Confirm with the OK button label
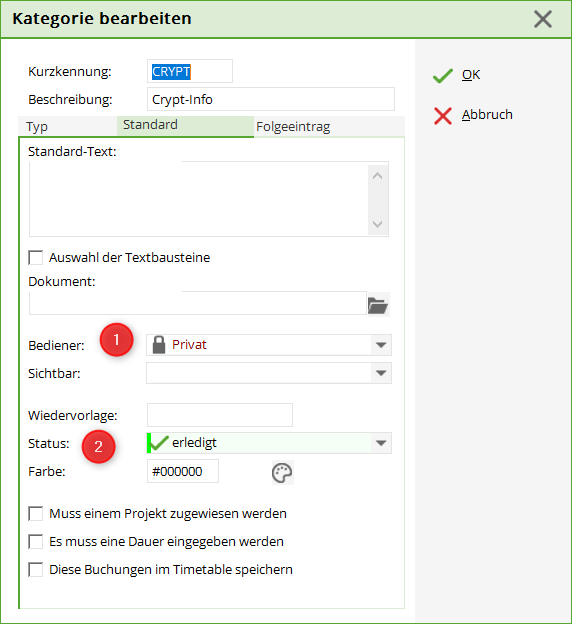 pyautogui.click(x=471, y=75)
